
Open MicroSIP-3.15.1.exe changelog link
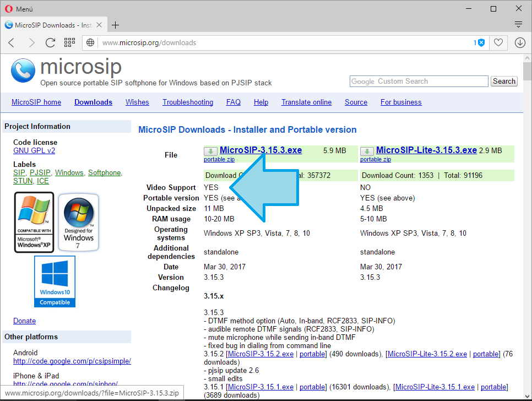pos(261,387)
